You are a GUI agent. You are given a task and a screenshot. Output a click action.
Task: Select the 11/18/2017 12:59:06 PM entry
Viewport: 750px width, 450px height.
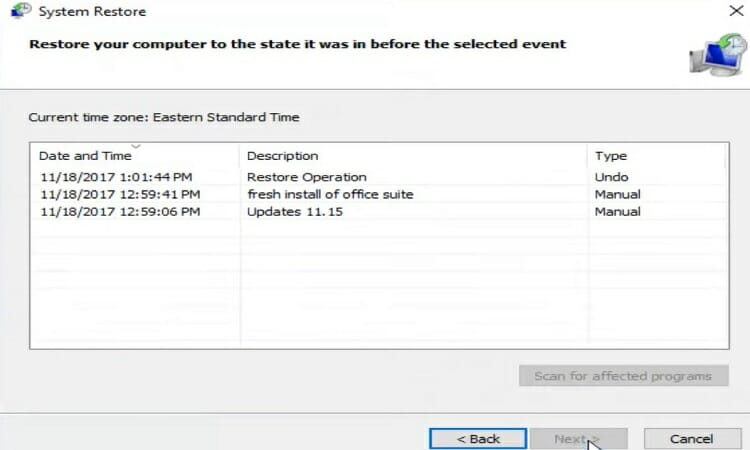[120, 211]
